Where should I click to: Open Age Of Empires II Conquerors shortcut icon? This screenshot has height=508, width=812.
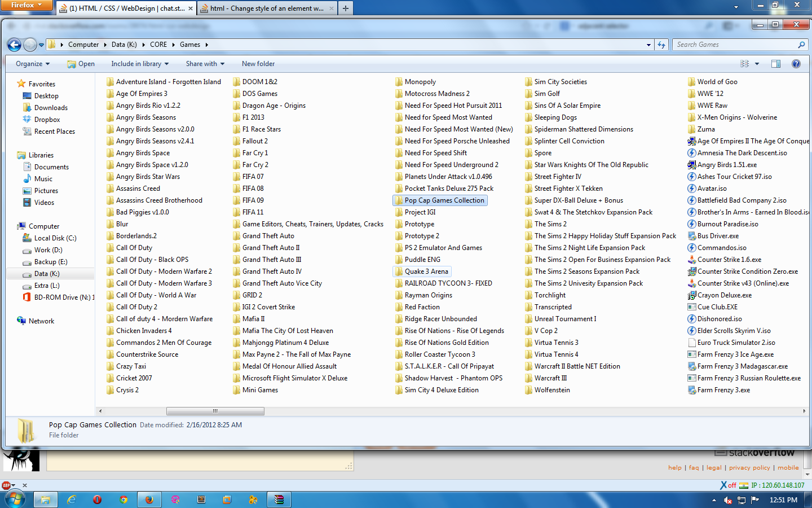[x=692, y=141]
